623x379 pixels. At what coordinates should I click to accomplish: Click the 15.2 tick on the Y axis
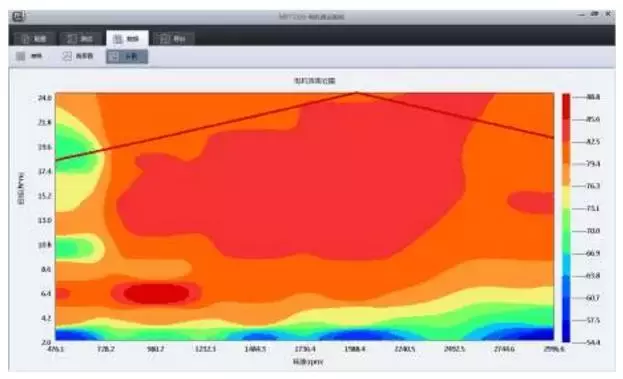tap(45, 196)
